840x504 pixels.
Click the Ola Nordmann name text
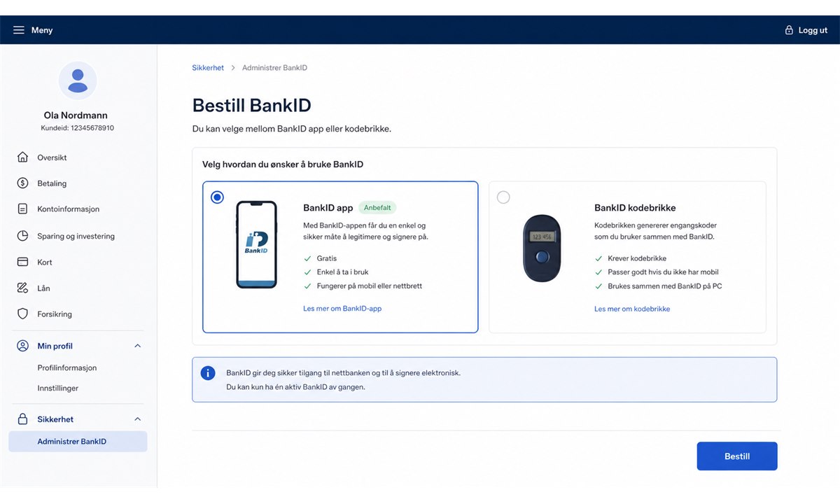coord(76,115)
